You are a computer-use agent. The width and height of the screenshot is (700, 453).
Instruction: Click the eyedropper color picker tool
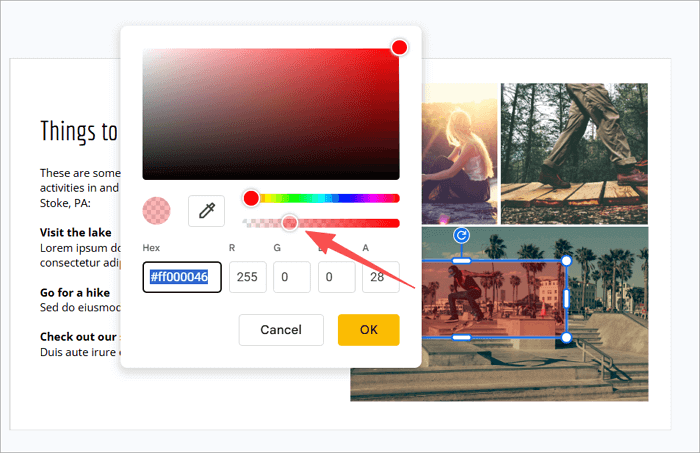point(206,210)
